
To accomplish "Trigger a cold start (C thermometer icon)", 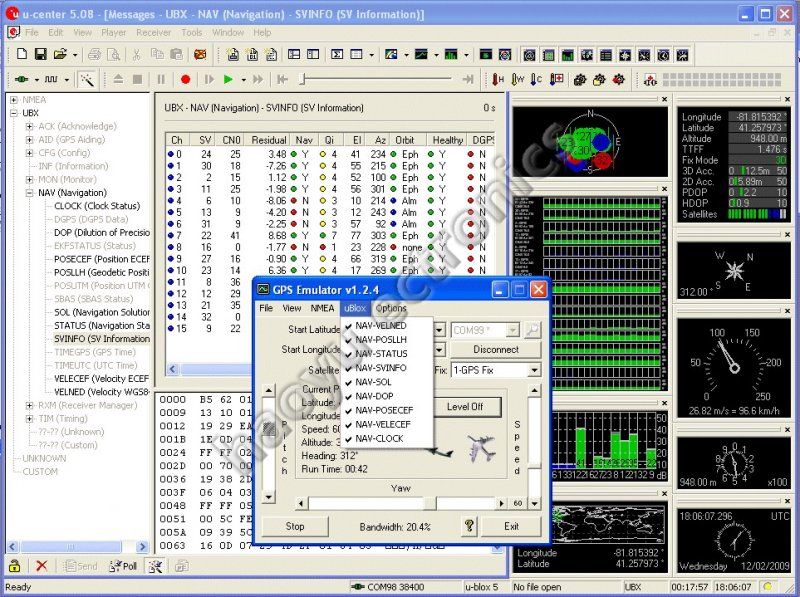I will click(x=536, y=80).
